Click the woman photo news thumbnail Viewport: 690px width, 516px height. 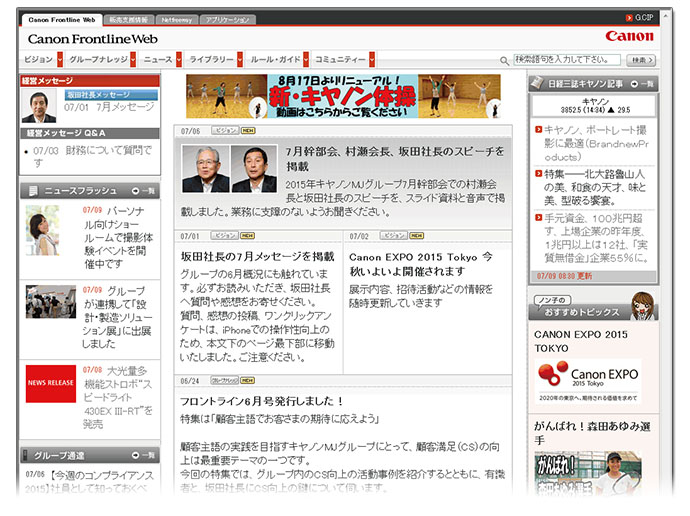coord(42,231)
